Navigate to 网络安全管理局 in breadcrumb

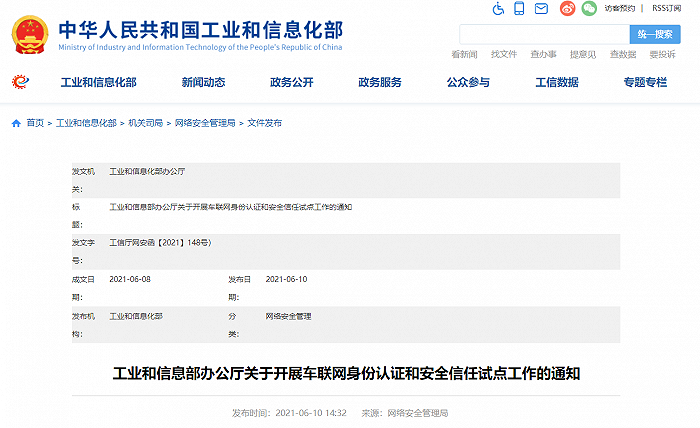click(205, 123)
